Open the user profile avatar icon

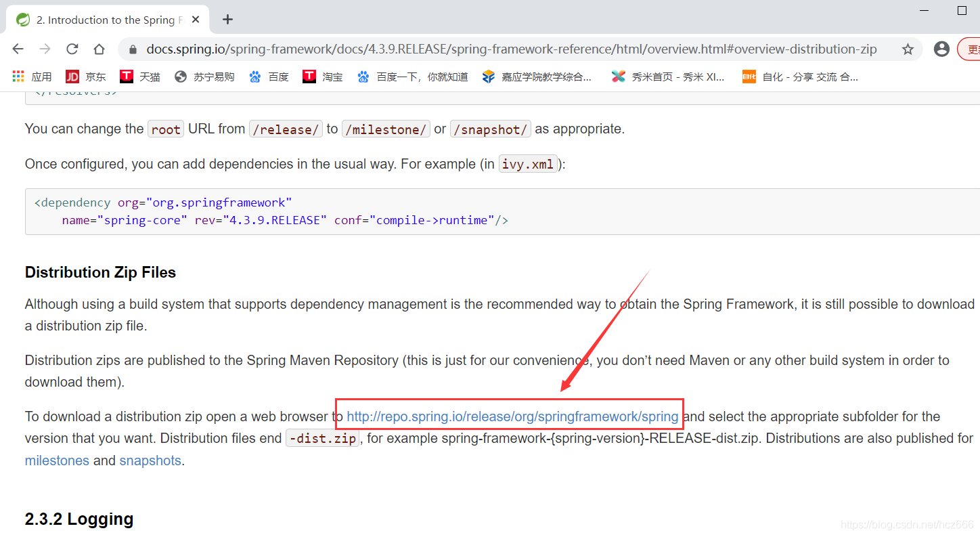[x=941, y=49]
